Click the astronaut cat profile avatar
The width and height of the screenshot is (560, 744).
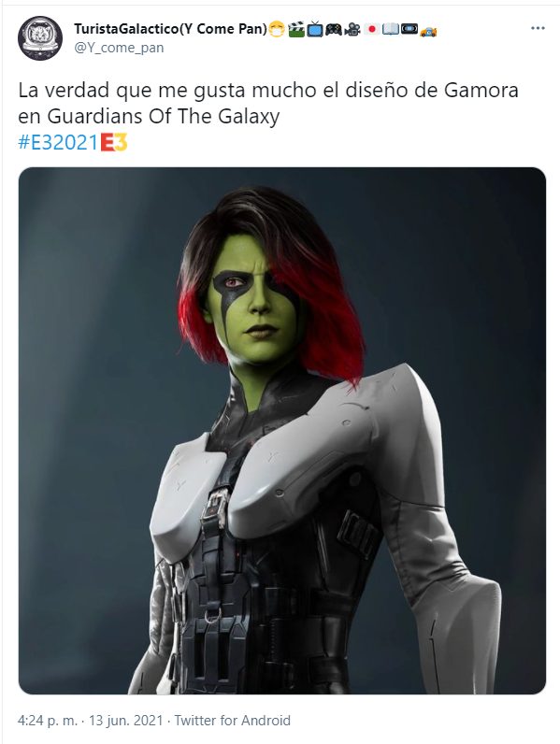[40, 38]
